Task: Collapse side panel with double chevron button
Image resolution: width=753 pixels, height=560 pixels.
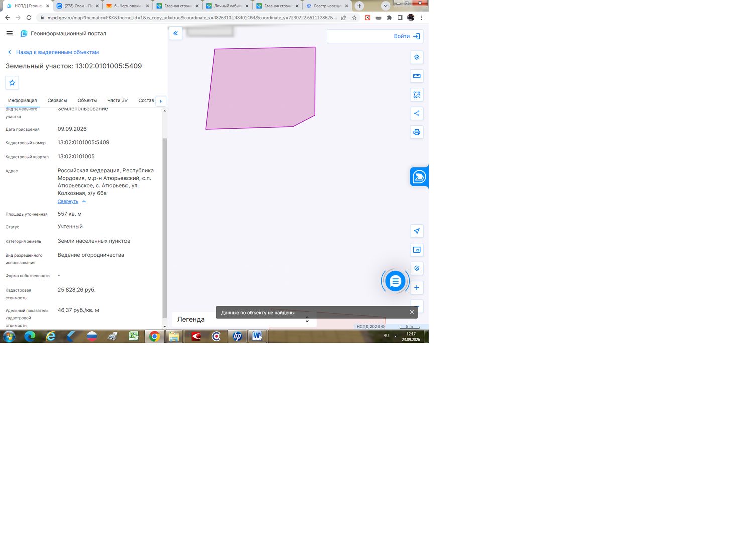Action: point(176,33)
